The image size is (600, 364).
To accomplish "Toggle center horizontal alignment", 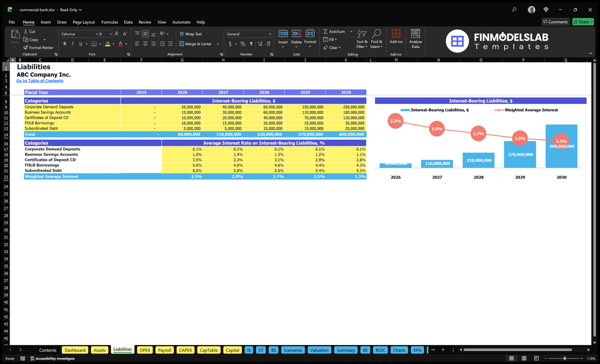I will (145, 44).
